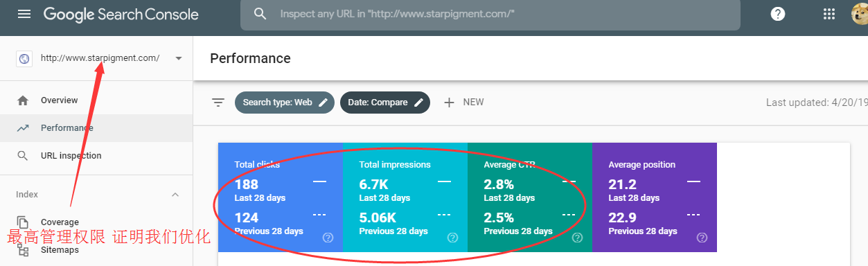Toggle the Average CTR metric card

pyautogui.click(x=530, y=197)
